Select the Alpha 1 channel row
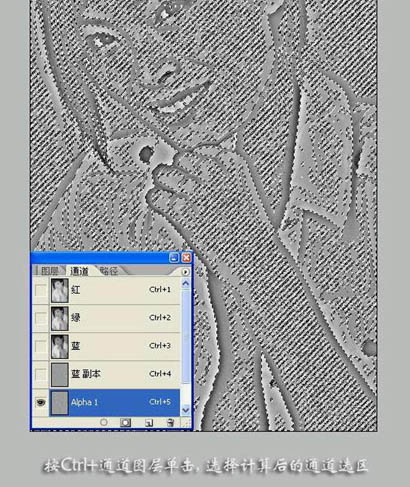This screenshot has width=410, height=487. point(115,402)
